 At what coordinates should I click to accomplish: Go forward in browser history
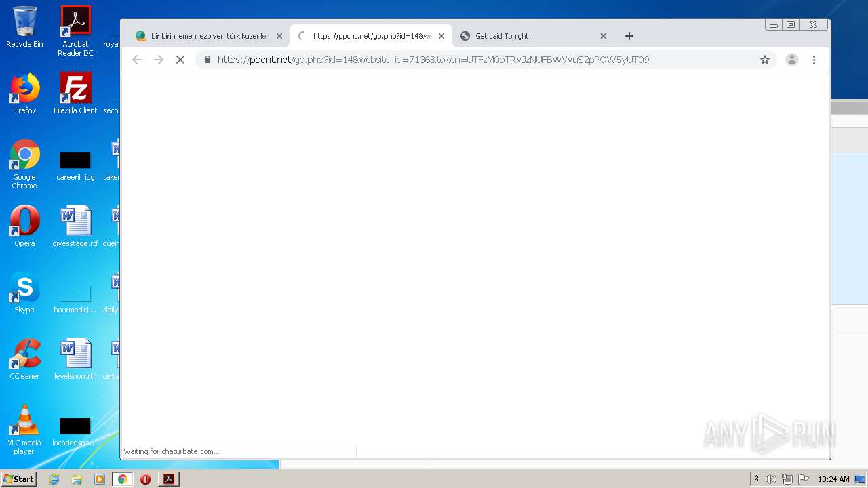tap(159, 60)
